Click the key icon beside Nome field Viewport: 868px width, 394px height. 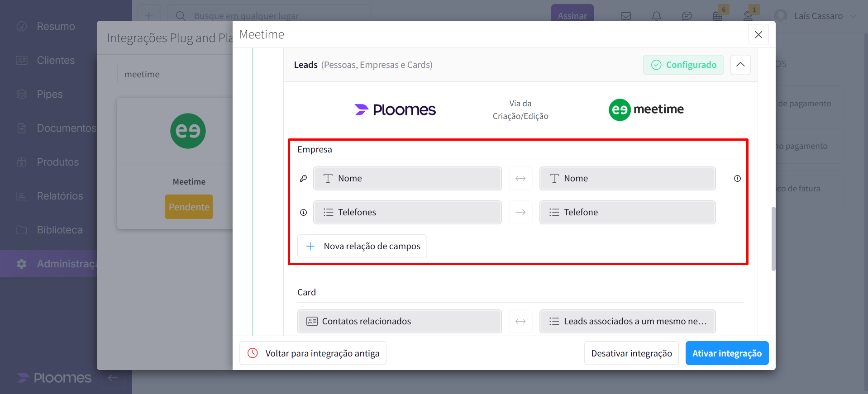[x=303, y=179]
